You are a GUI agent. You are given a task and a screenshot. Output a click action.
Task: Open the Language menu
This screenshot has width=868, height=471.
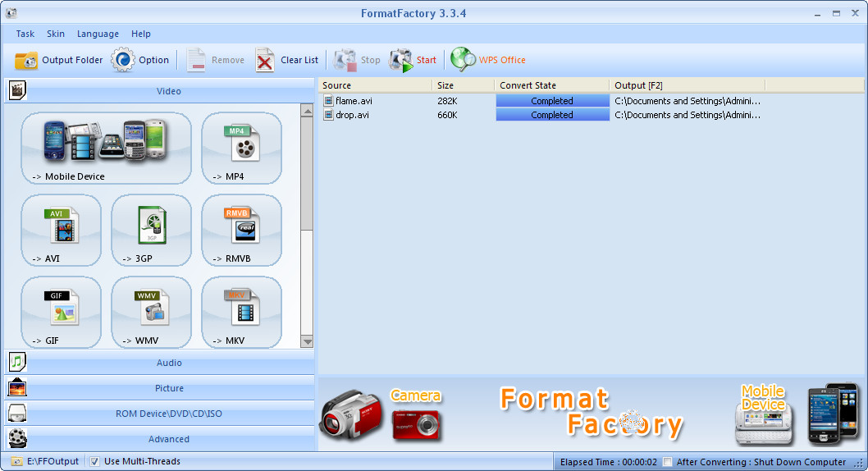click(98, 34)
